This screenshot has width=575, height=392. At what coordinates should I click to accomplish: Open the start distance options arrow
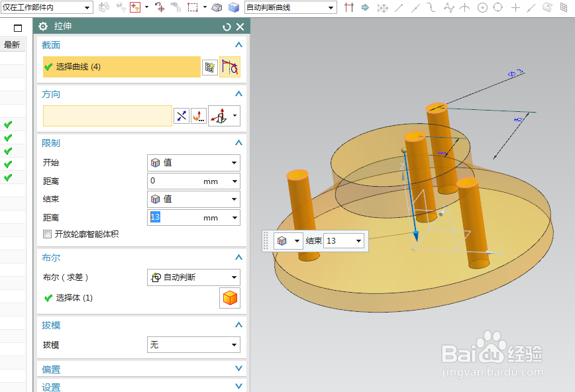tap(235, 181)
